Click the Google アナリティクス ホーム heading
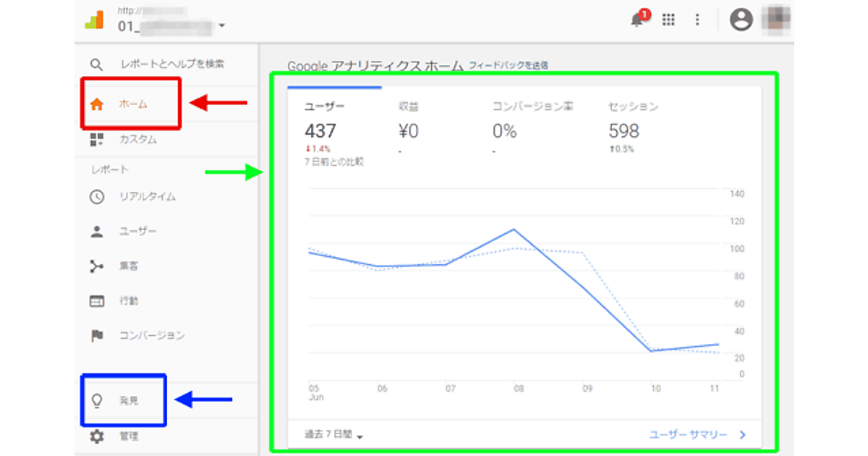The width and height of the screenshot is (868, 456). click(375, 66)
